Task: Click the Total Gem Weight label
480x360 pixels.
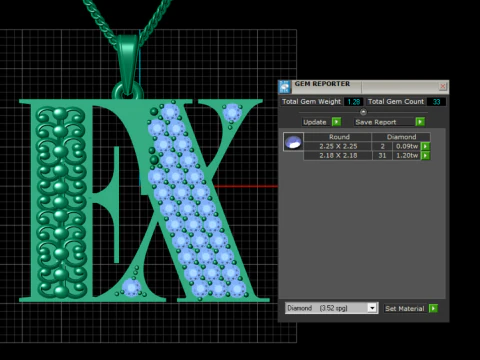Action: (311, 102)
